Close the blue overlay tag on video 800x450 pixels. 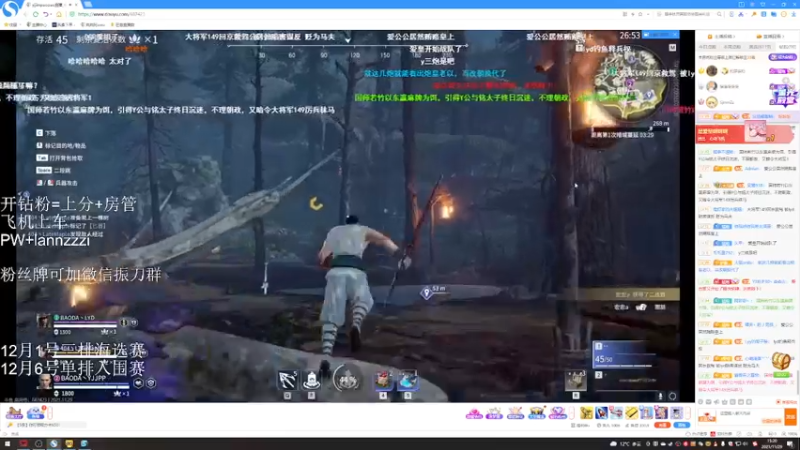coord(675,35)
